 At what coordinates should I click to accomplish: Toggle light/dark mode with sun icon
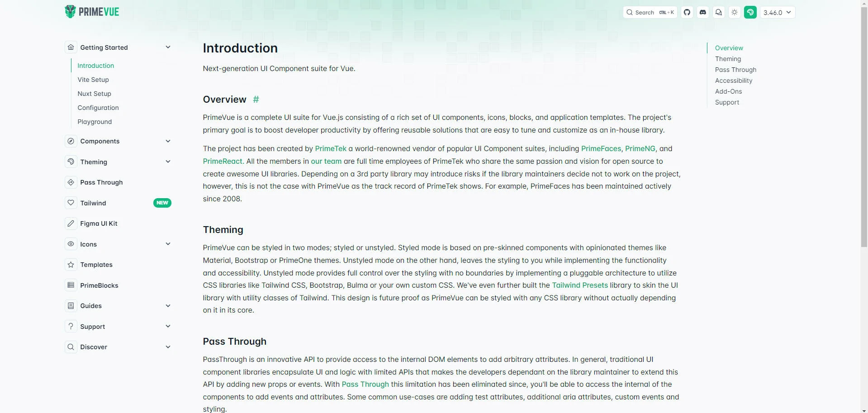[x=734, y=12]
